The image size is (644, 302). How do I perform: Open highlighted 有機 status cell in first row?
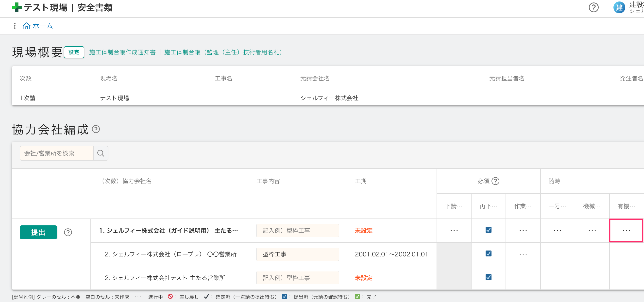[626, 231]
